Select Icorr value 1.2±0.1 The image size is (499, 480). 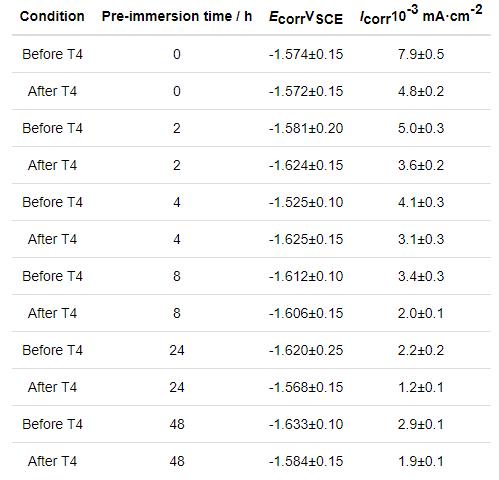click(421, 387)
